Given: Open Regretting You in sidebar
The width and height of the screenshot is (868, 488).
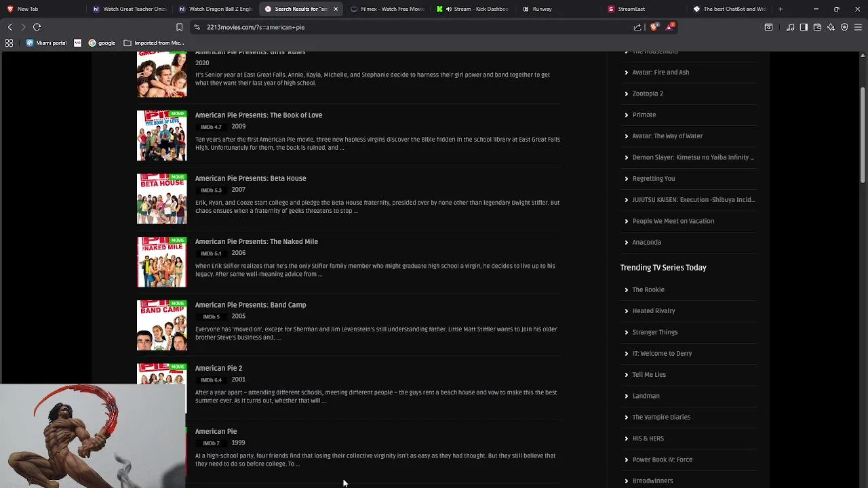Looking at the screenshot, I should (654, 178).
